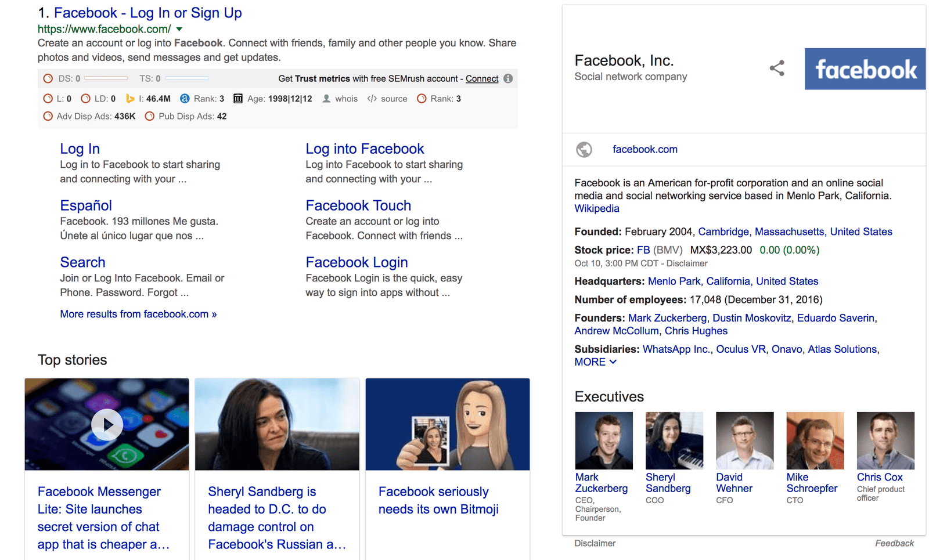Viewport: 929px width, 560px height.
Task: Open the Bitmoji story image
Action: 448,424
